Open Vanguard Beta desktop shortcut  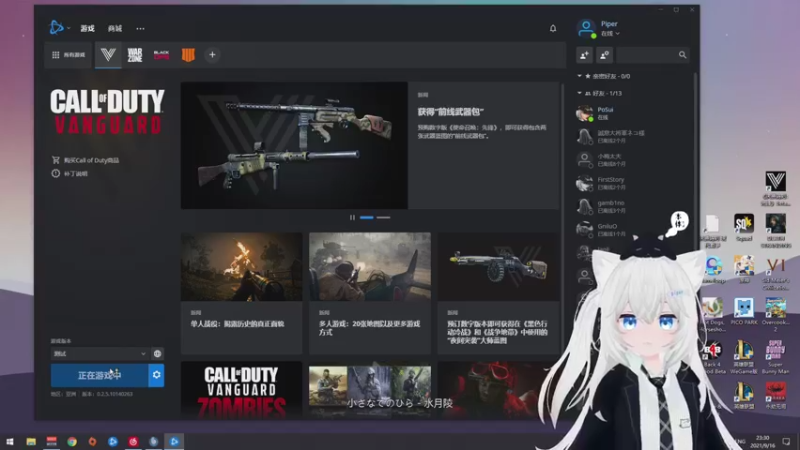pos(776,189)
